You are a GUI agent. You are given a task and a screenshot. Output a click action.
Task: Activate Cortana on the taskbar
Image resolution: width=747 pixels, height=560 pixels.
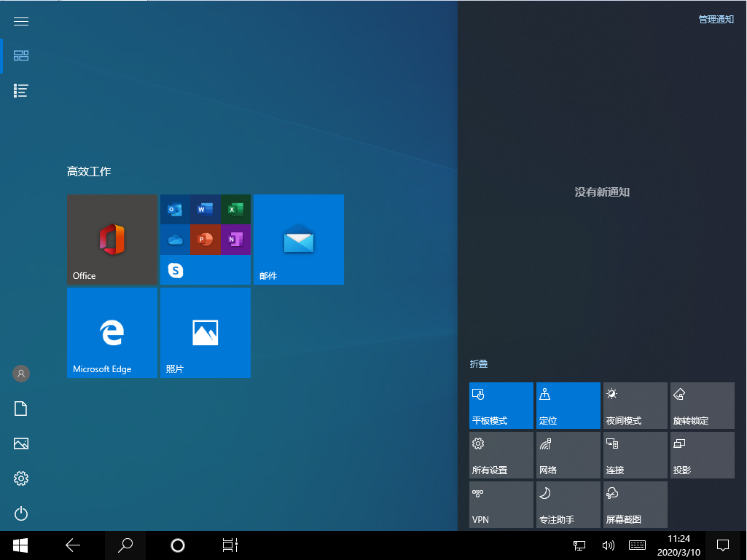point(177,545)
